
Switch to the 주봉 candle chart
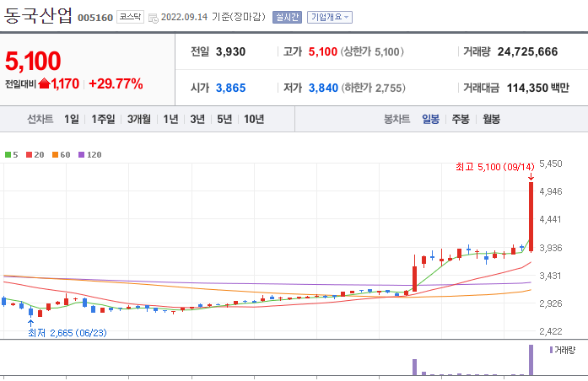click(x=461, y=119)
